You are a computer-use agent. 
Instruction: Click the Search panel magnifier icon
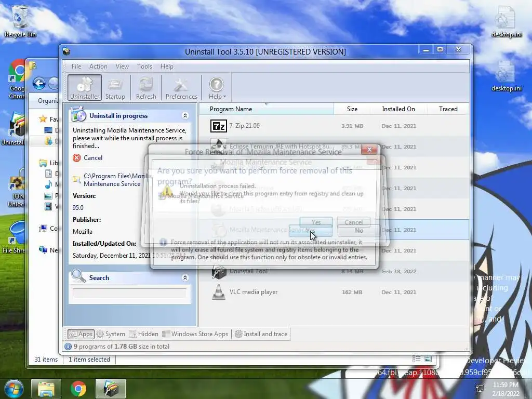point(78,276)
